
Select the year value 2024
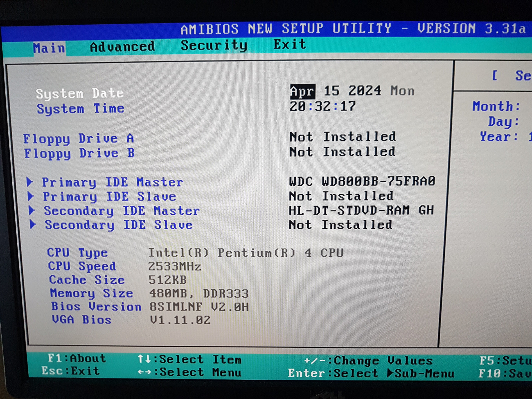[364, 90]
